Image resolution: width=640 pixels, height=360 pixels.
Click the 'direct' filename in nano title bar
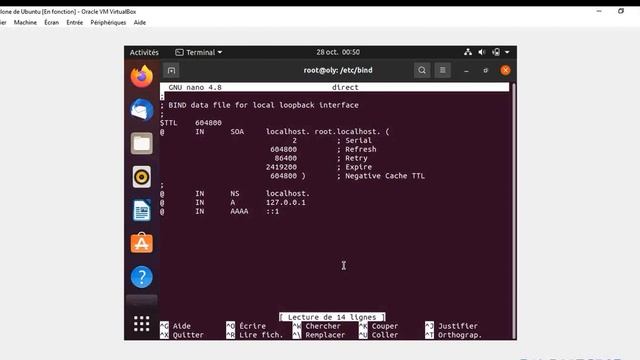pyautogui.click(x=345, y=87)
